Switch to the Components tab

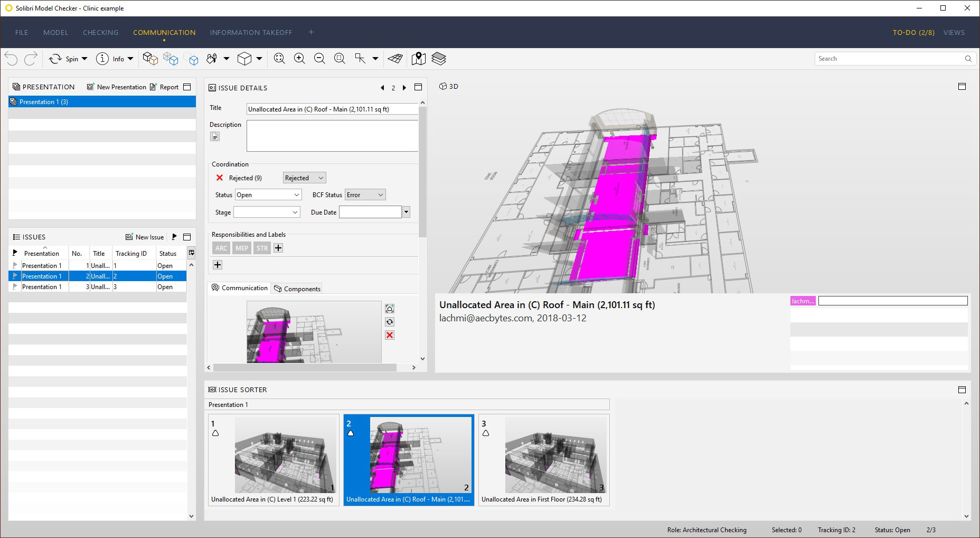tap(297, 289)
